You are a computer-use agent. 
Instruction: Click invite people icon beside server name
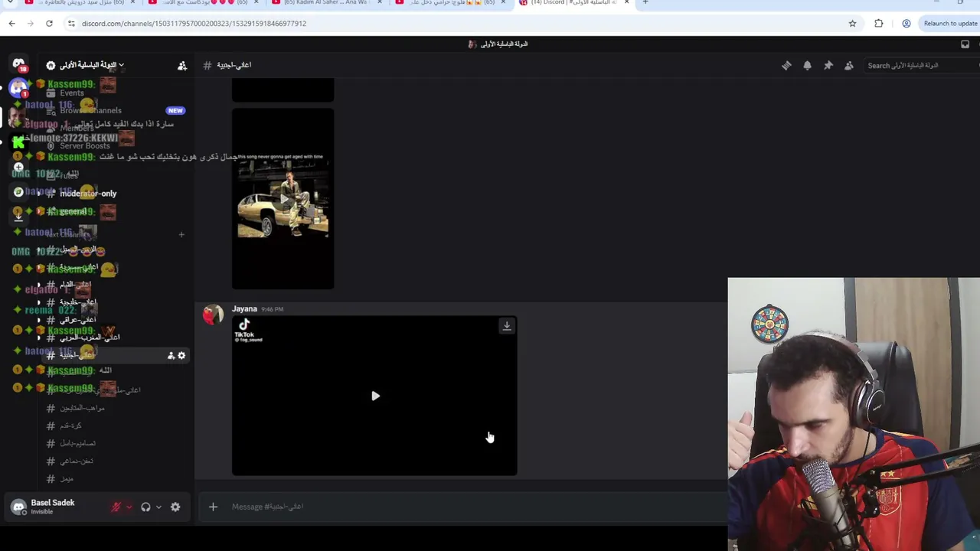tap(182, 66)
